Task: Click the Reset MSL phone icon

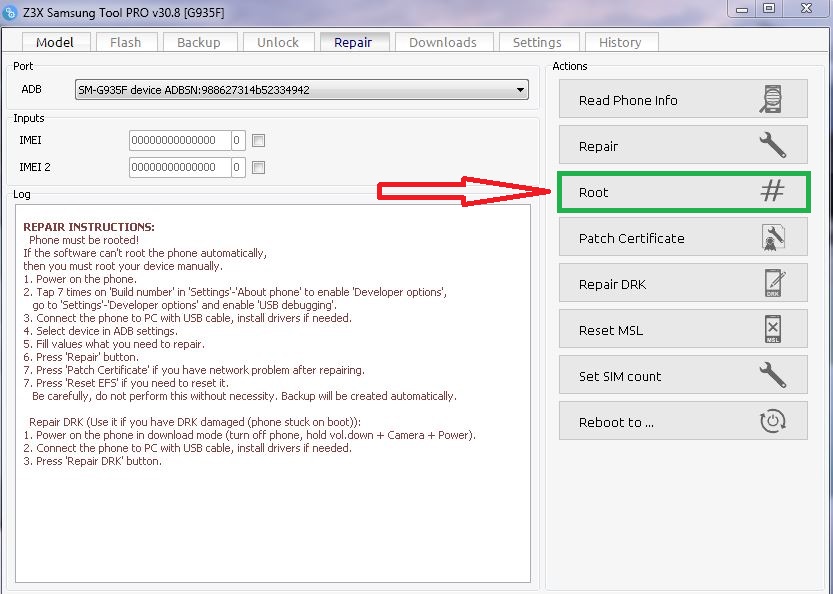Action: point(773,329)
